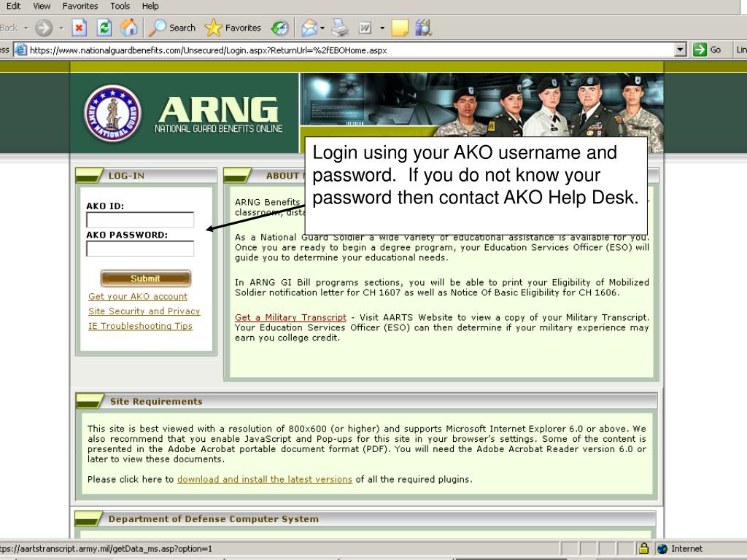Follow the Get your AKO account link
The image size is (747, 560).
[x=138, y=297]
